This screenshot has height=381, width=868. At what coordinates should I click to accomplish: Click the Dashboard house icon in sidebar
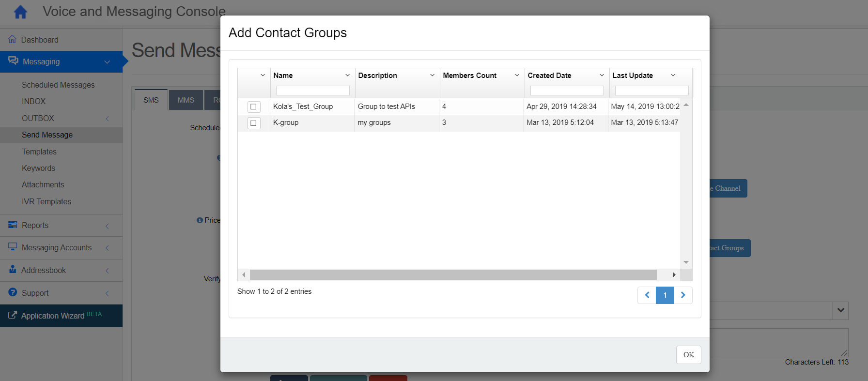coord(12,39)
